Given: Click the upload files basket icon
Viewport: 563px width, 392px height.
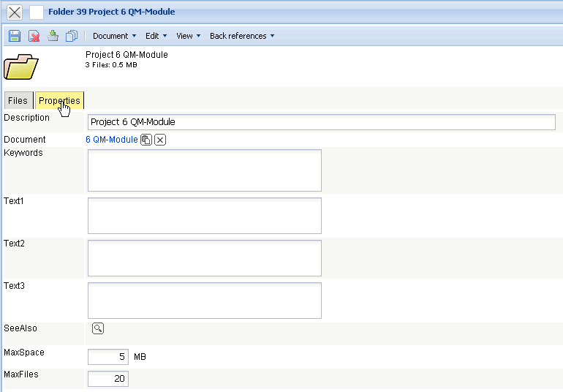Looking at the screenshot, I should (53, 36).
